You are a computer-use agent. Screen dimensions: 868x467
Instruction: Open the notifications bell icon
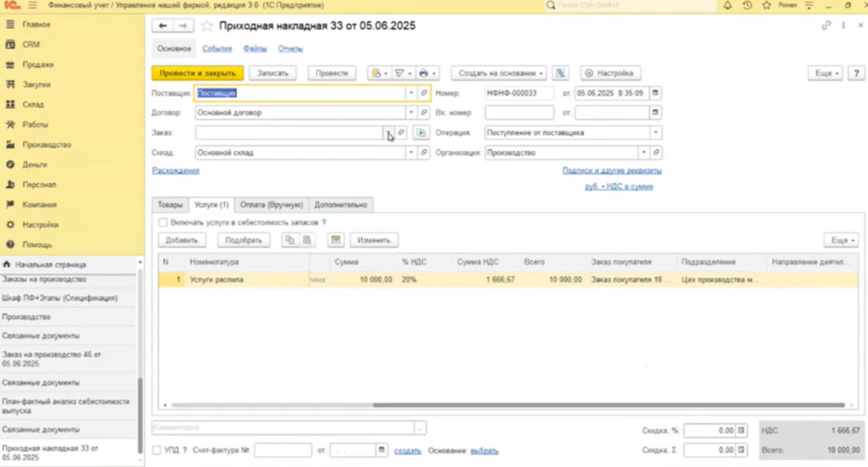(x=728, y=6)
